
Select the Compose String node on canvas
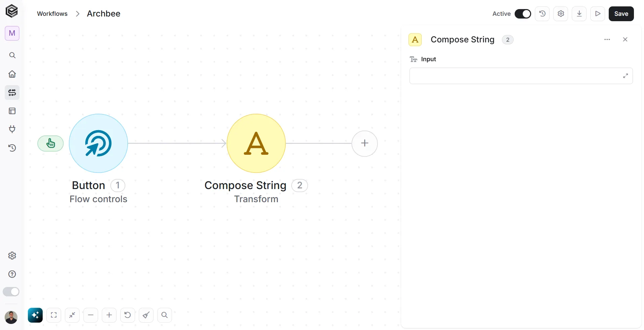point(256,143)
